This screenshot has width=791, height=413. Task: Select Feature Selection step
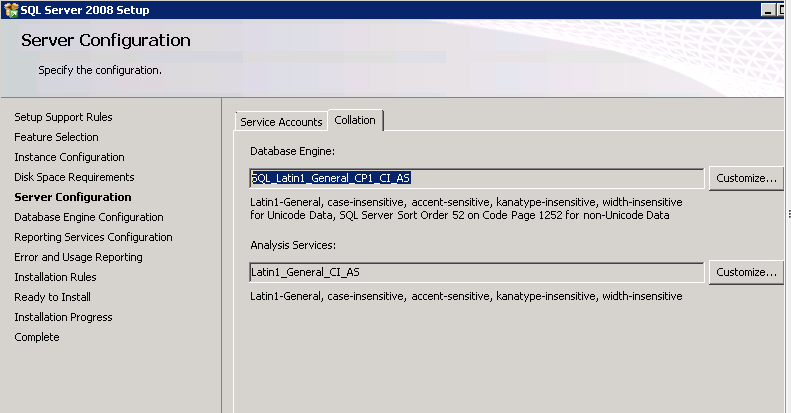(56, 137)
